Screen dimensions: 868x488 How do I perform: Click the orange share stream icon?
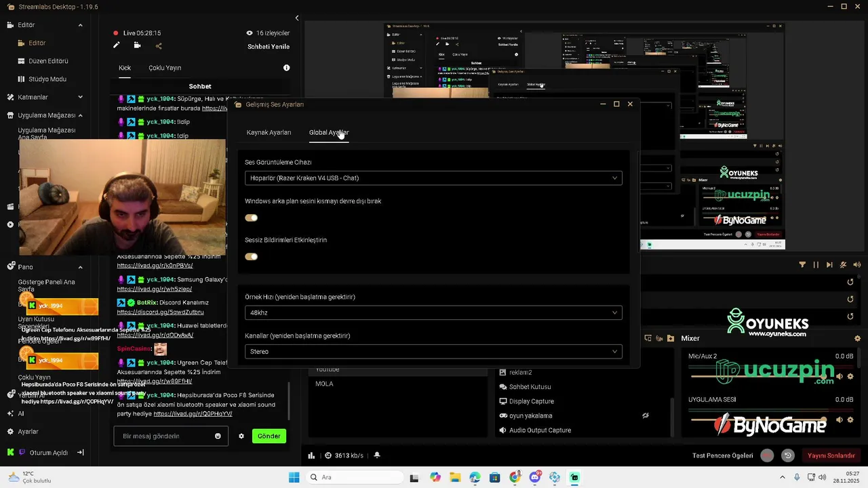click(x=159, y=46)
